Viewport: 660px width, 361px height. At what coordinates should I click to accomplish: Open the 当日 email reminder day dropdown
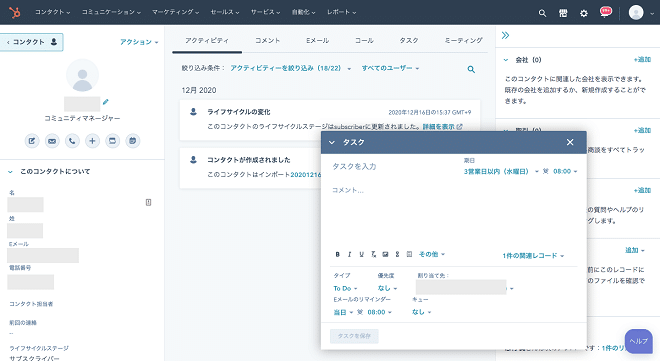click(343, 312)
